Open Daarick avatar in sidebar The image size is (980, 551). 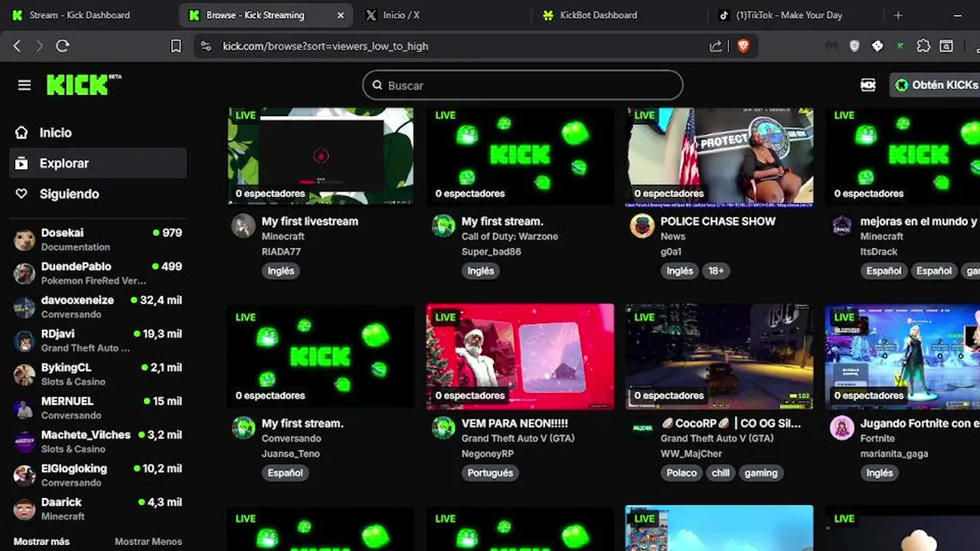[x=24, y=509]
